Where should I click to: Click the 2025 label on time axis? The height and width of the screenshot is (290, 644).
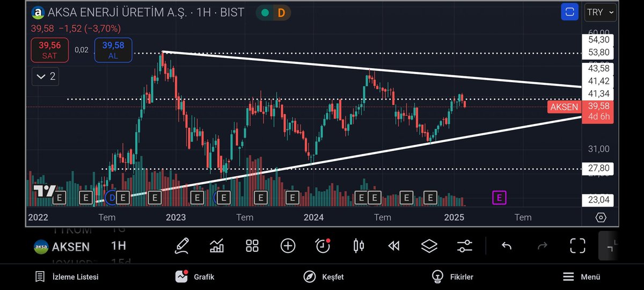coord(454,217)
